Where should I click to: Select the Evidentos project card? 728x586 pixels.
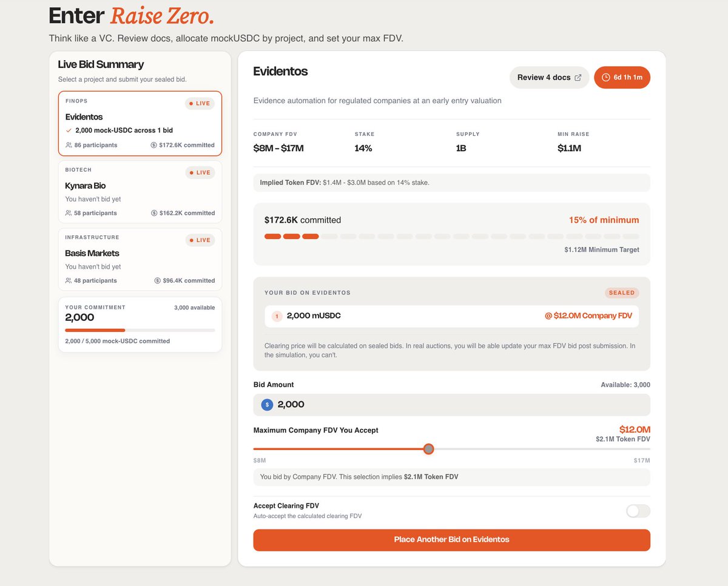[x=140, y=124]
